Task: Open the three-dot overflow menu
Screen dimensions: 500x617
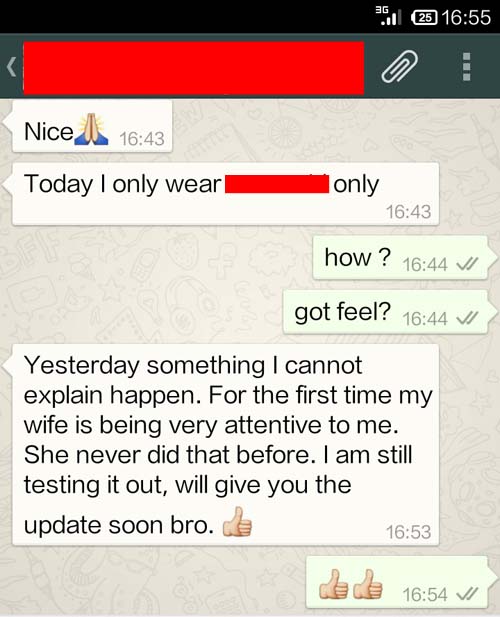Action: click(x=467, y=67)
